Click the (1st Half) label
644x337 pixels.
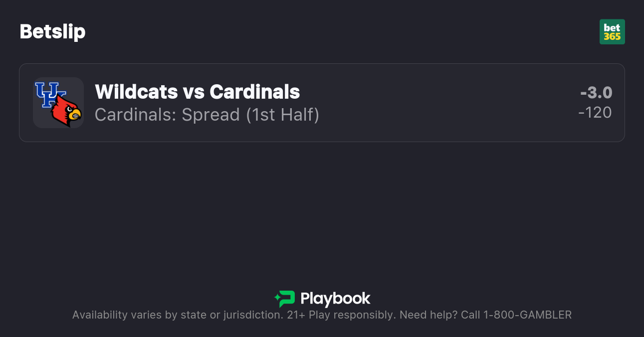click(x=282, y=115)
